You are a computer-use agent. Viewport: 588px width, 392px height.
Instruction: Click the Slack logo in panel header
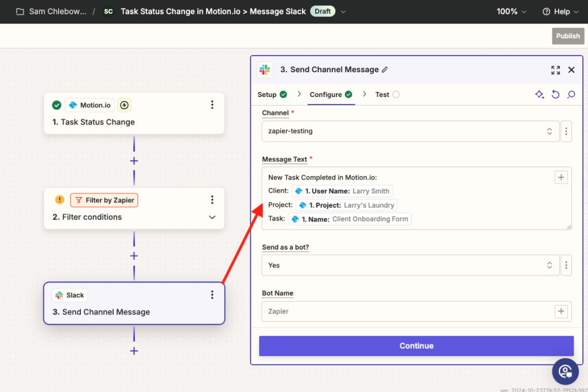click(x=265, y=69)
